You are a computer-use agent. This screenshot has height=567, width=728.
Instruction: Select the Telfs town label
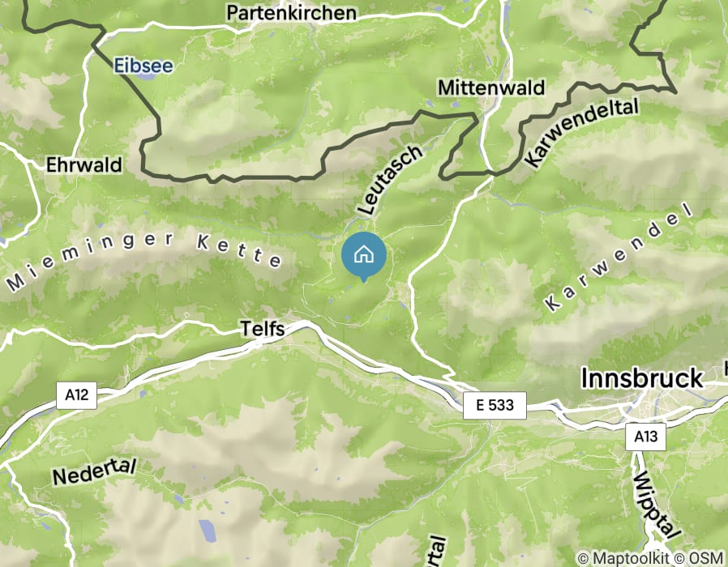pos(263,329)
